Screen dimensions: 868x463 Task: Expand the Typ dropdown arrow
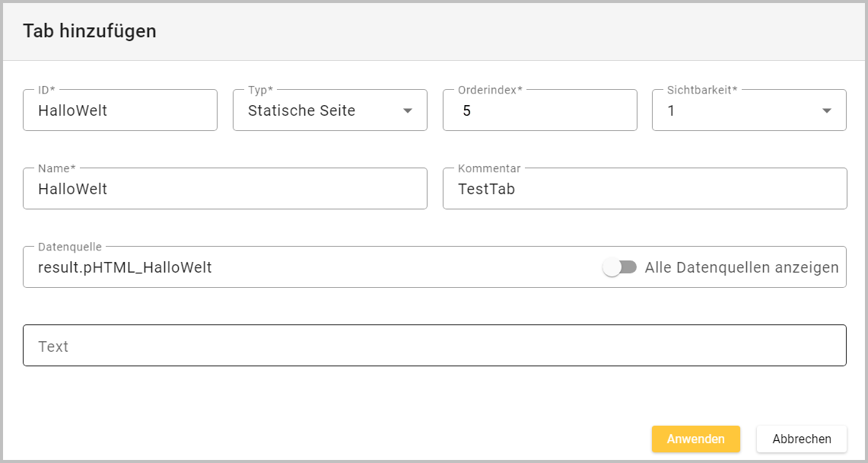408,110
